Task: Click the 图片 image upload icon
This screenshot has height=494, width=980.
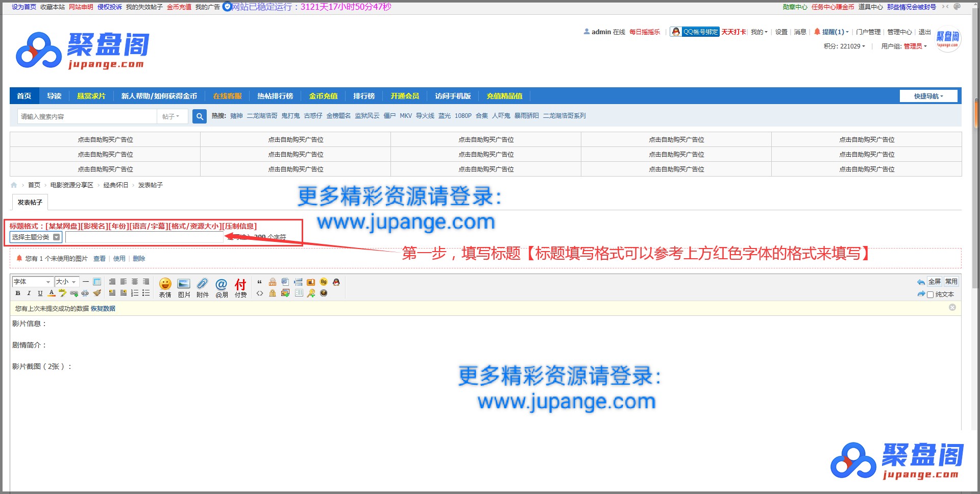Action: [x=184, y=288]
